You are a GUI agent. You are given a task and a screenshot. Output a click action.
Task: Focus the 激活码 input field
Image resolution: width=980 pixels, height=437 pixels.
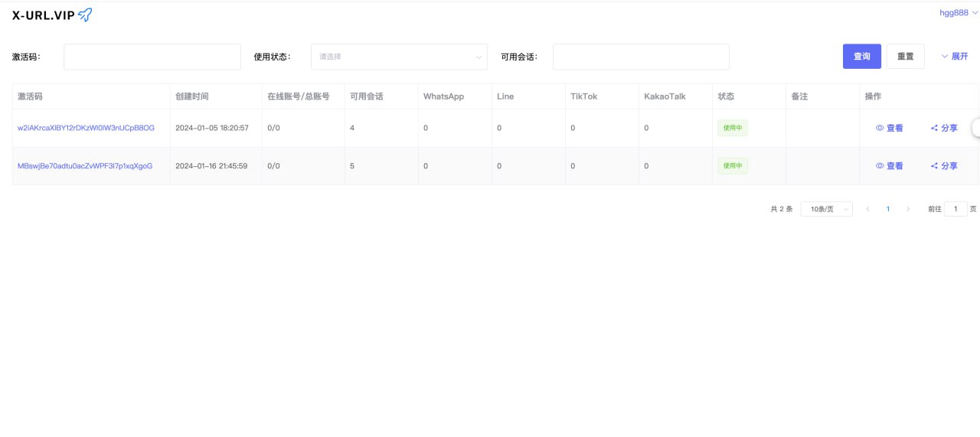pos(152,57)
